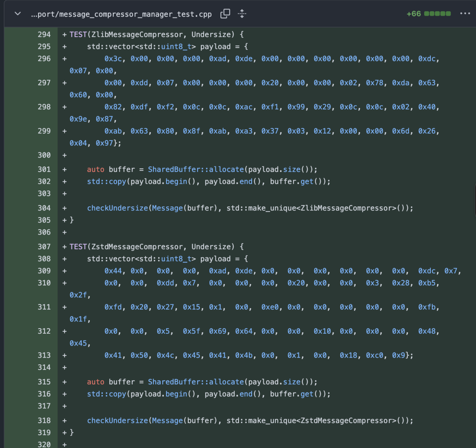Open the three-dot file options menu

pyautogui.click(x=465, y=13)
